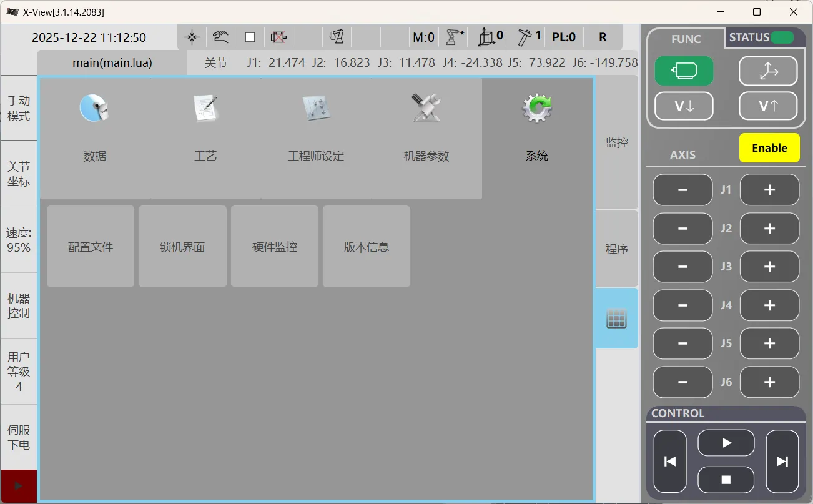The height and width of the screenshot is (504, 813).
Task: Open the 关节坐标 coordinate system selector
Action: [19, 174]
